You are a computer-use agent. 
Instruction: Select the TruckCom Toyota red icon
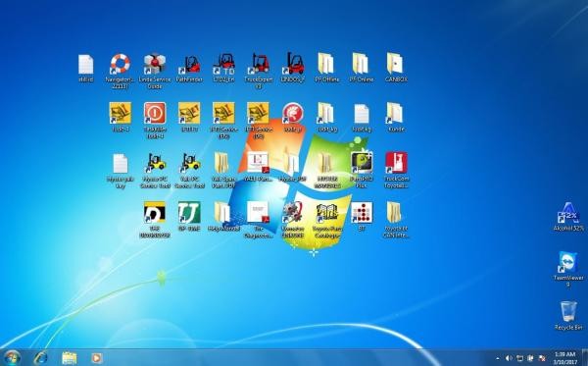coord(396,170)
